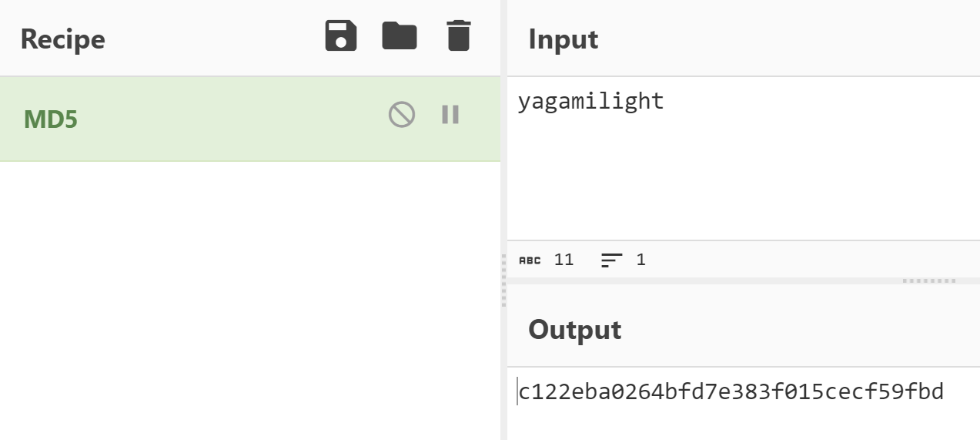
Task: Click empty output area right of hash
Action: [x=962, y=393]
